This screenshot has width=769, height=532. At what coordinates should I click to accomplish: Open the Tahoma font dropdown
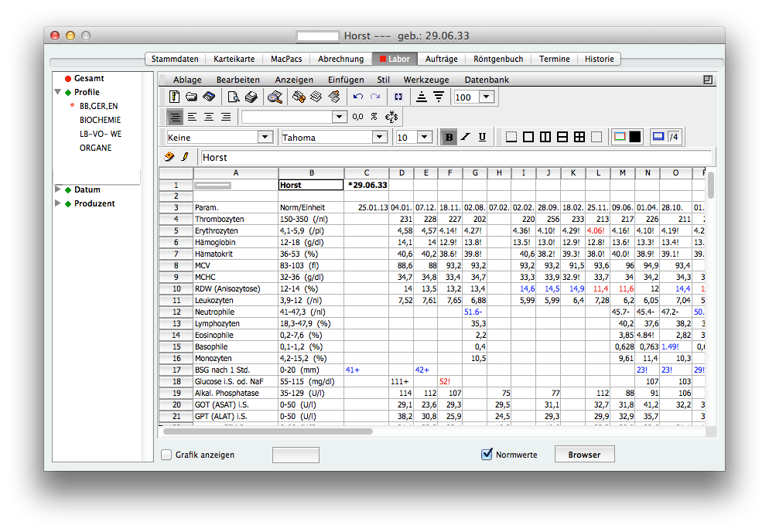379,137
